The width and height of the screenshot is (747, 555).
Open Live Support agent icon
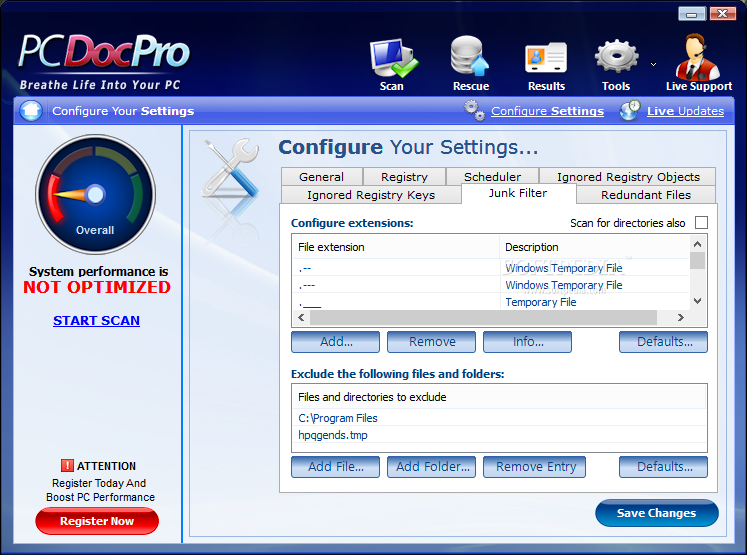[697, 57]
